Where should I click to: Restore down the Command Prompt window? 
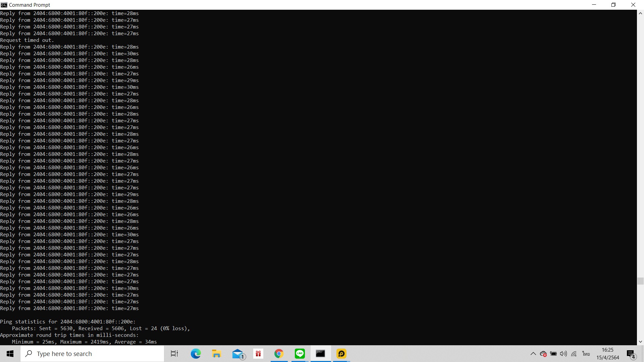[x=613, y=5]
